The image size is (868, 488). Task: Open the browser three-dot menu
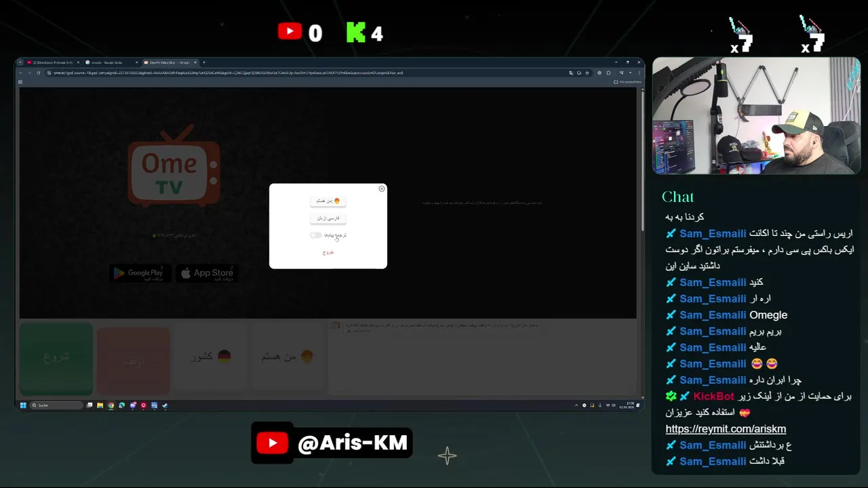639,73
